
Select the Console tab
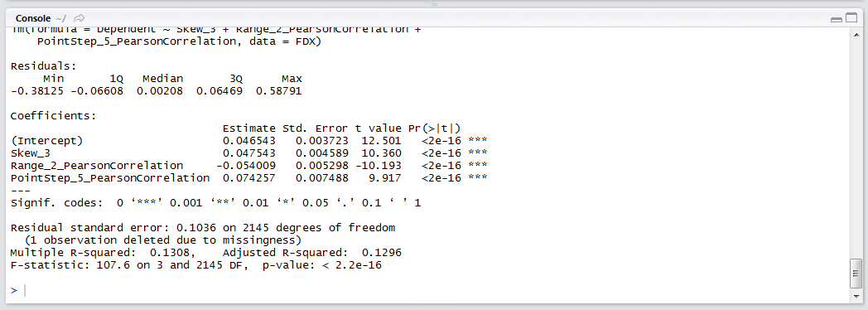coord(33,18)
